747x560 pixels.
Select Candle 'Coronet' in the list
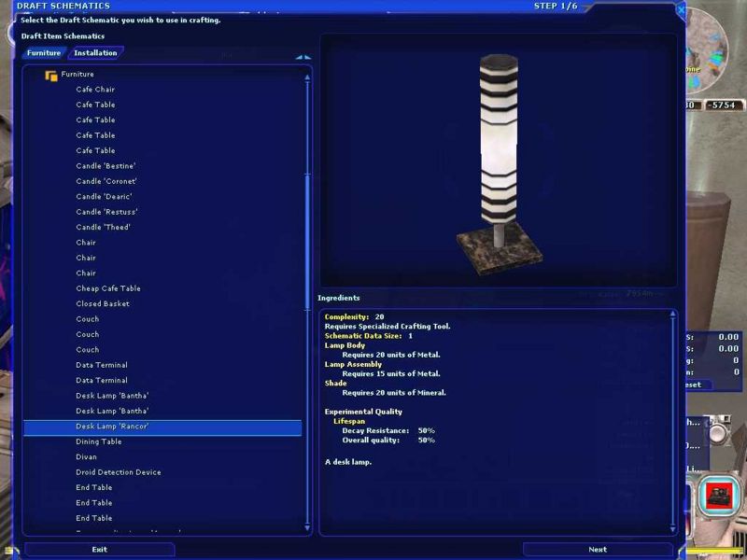click(x=105, y=181)
